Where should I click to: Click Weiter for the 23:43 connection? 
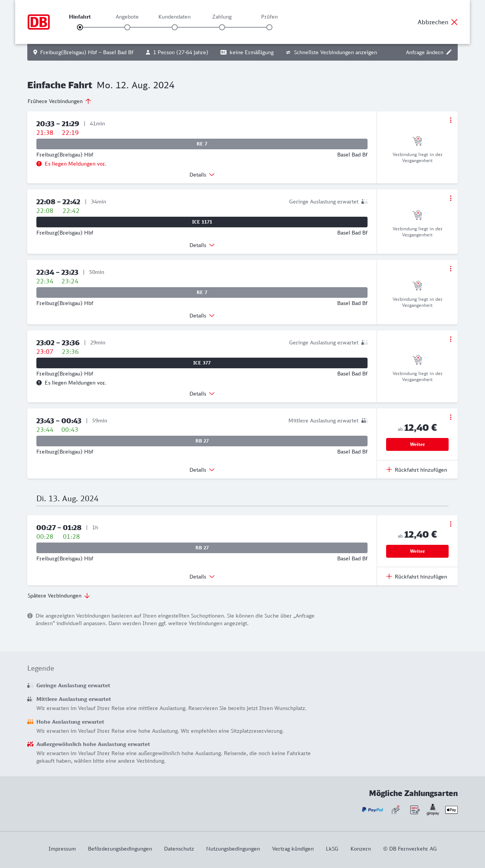(417, 444)
